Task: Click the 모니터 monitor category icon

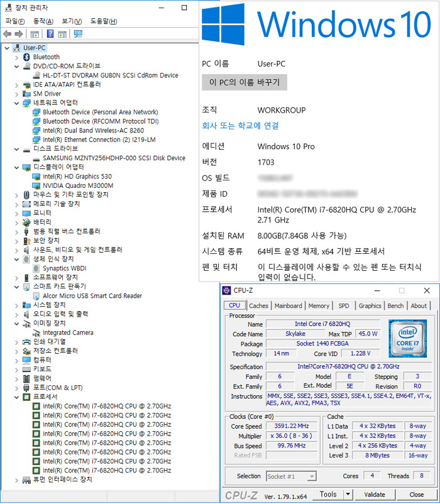Action: click(26, 213)
